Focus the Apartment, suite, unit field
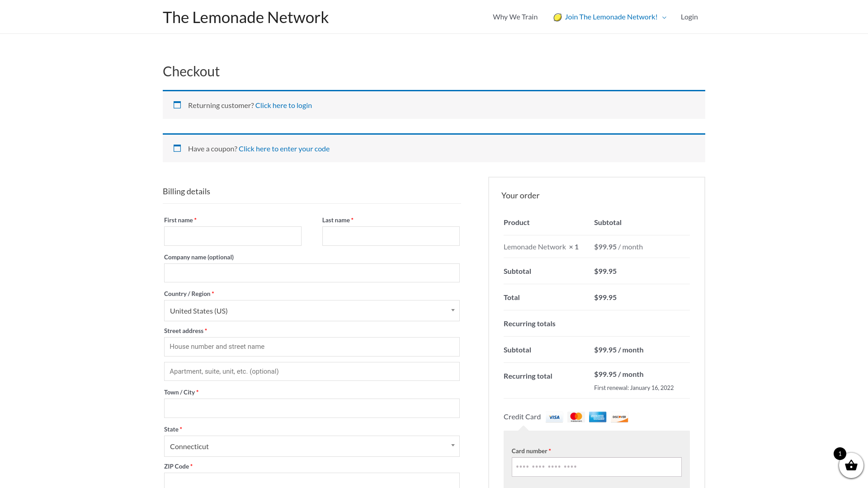 (x=312, y=371)
